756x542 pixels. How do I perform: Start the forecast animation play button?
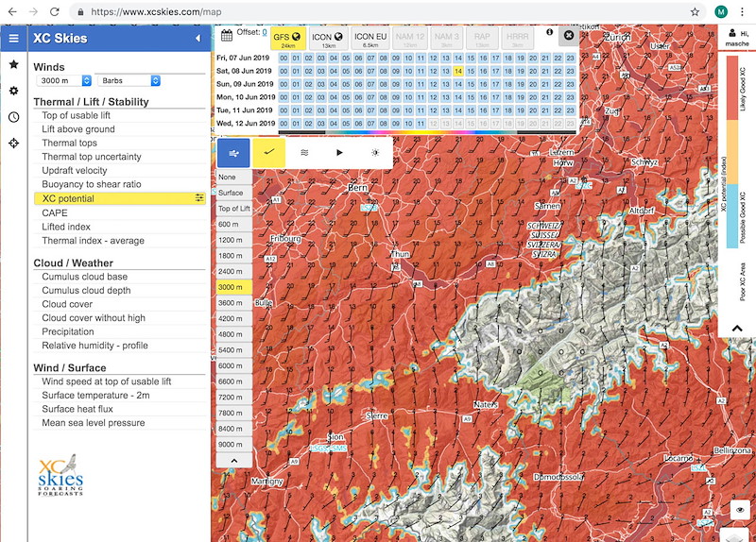[339, 153]
